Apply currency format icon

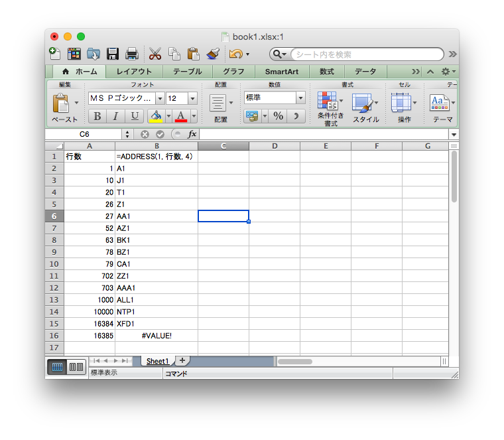pos(252,115)
